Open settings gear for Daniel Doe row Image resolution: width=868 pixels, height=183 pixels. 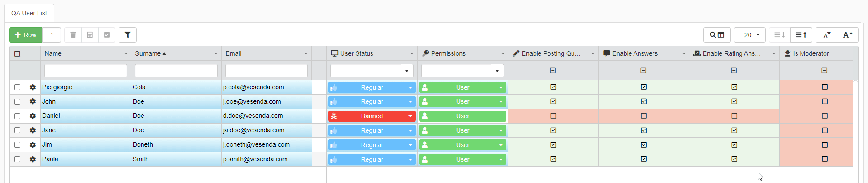tap(33, 116)
